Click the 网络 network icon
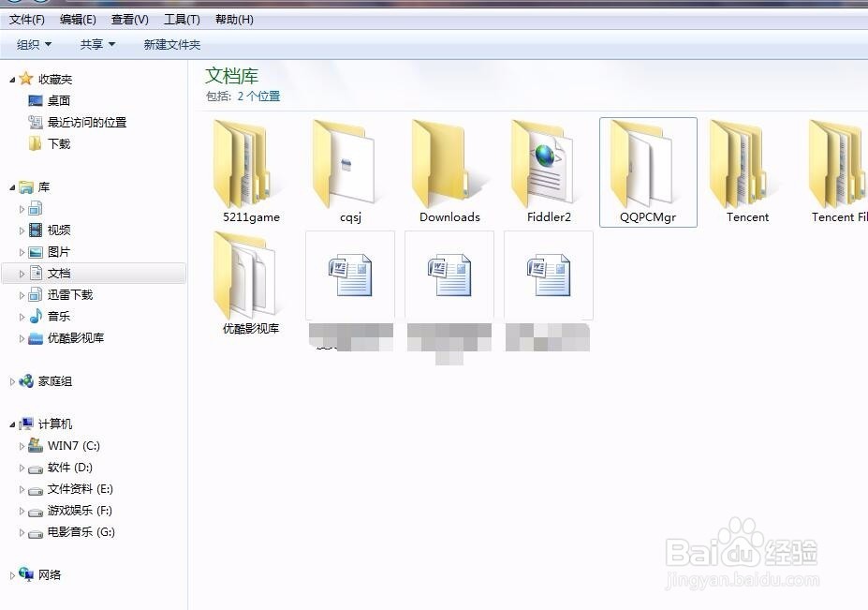The height and width of the screenshot is (610, 868). click(x=26, y=574)
